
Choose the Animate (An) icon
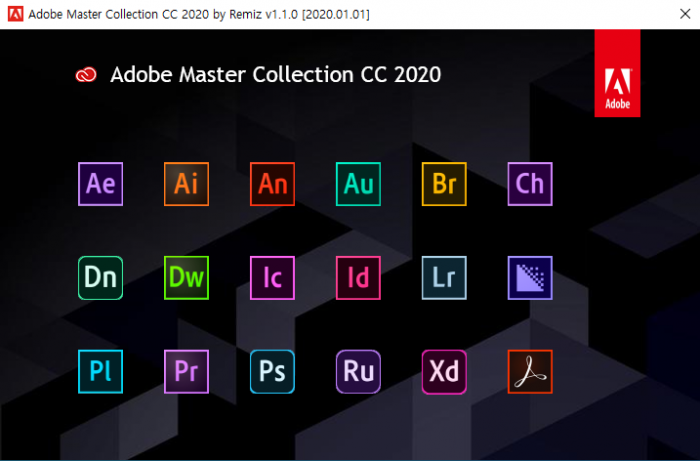point(272,184)
